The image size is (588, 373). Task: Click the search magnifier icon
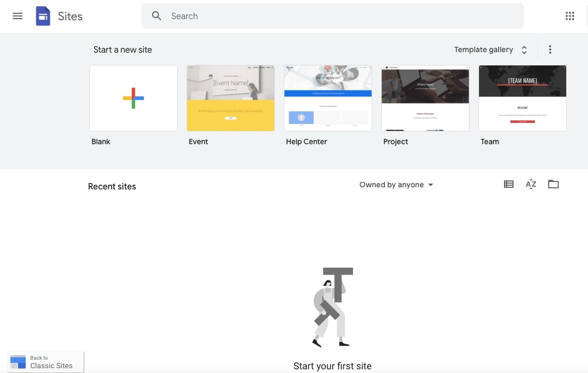156,16
